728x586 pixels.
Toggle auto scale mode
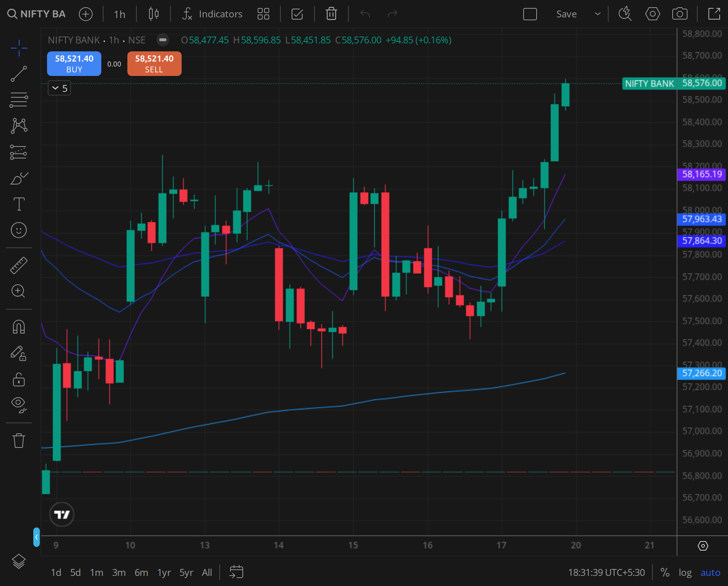point(710,573)
